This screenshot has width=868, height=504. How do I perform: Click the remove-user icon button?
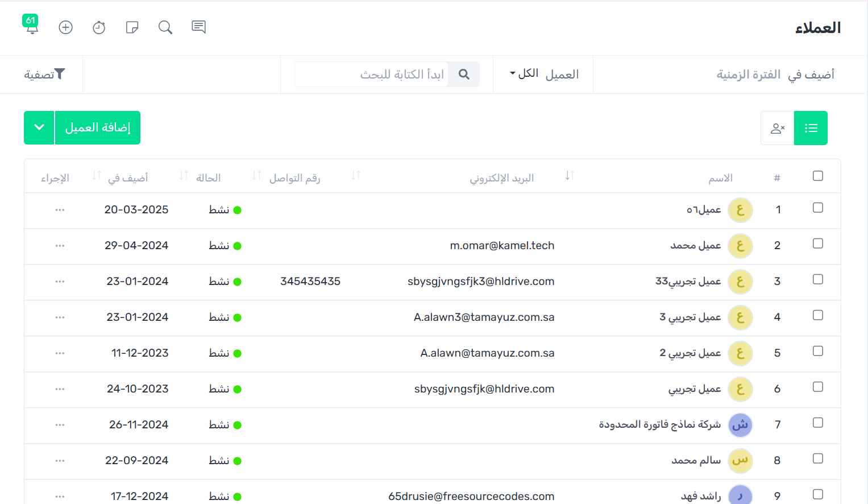[777, 128]
